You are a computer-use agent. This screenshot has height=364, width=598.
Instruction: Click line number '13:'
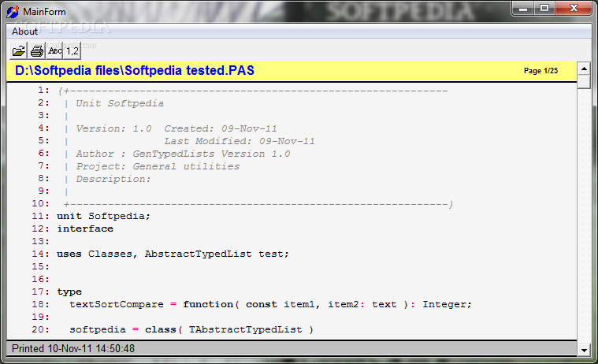tap(40, 242)
